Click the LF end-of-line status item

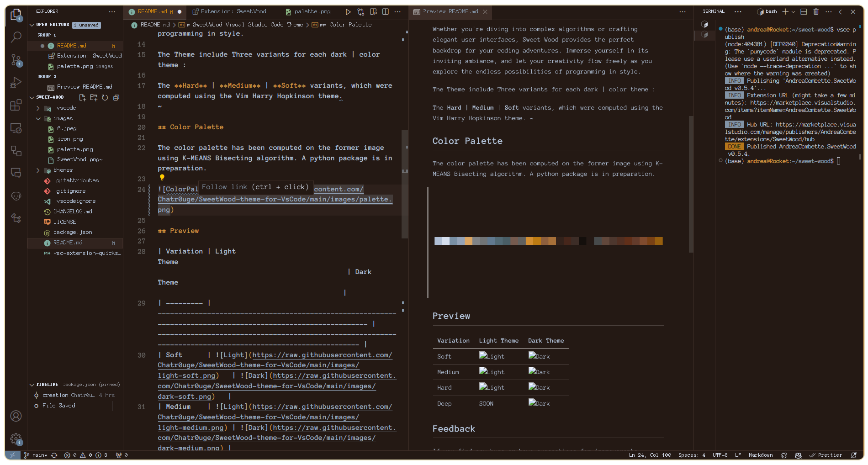point(738,455)
